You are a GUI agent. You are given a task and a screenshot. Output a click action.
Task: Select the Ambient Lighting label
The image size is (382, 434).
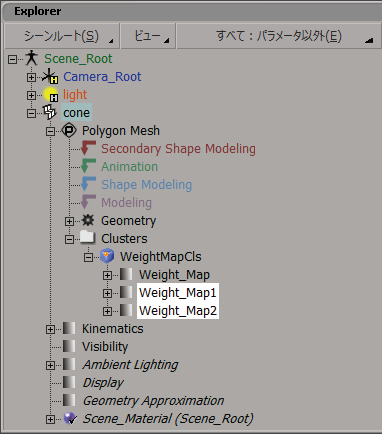point(130,365)
